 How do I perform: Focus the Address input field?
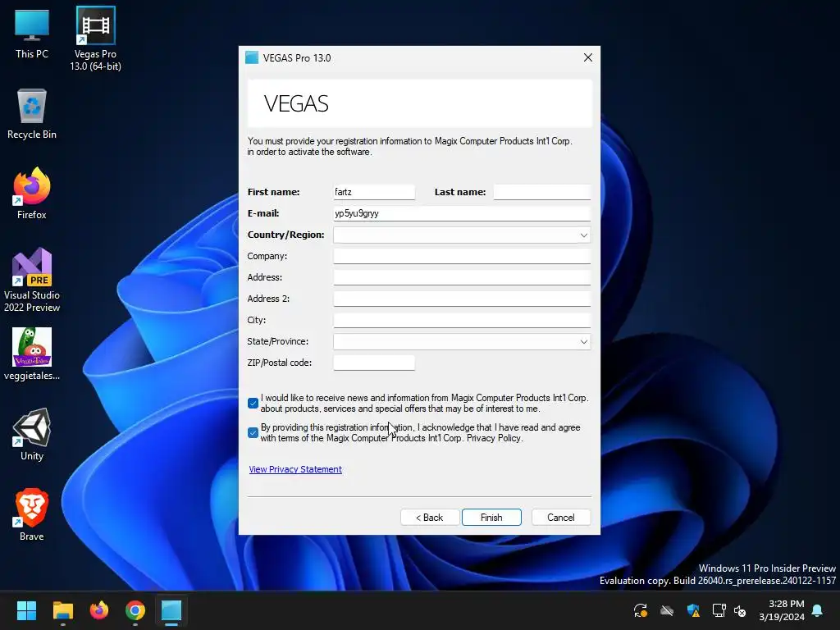click(462, 277)
